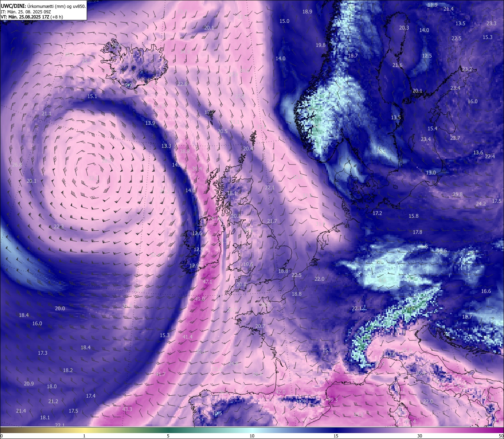Select the '15.4' value label
This screenshot has height=439, width=504.
point(432,129)
